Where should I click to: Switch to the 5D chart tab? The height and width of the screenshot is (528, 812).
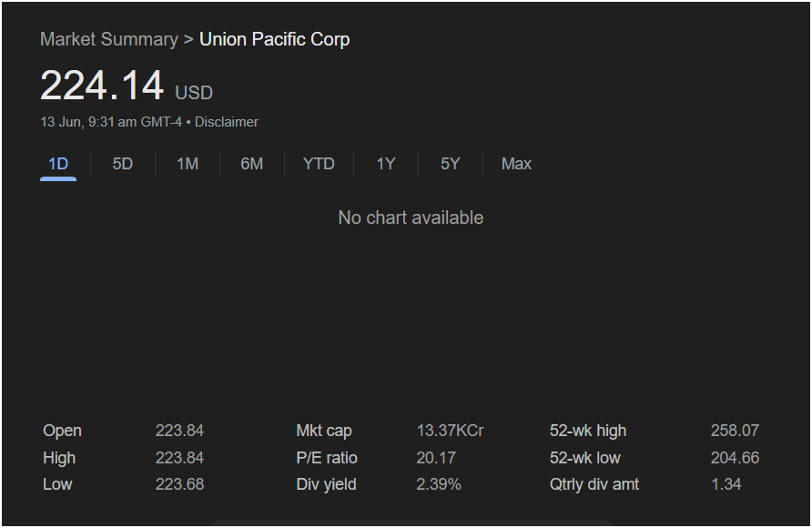coord(123,164)
